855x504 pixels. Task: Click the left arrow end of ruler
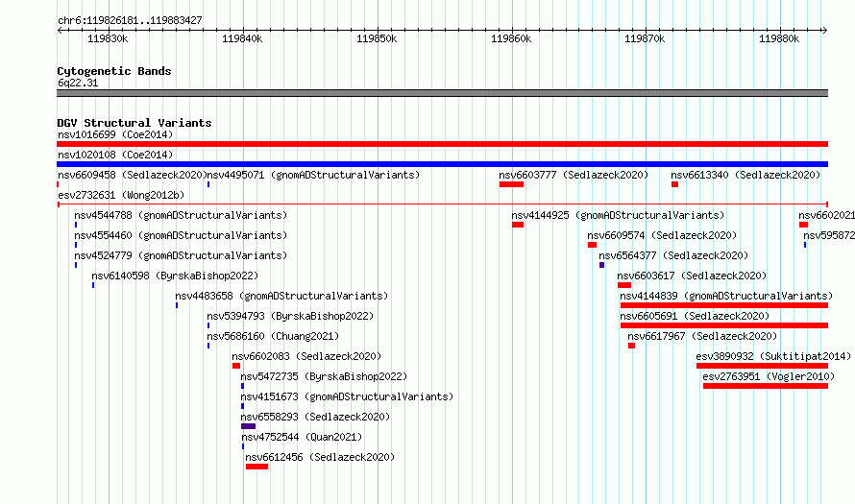pyautogui.click(x=60, y=30)
